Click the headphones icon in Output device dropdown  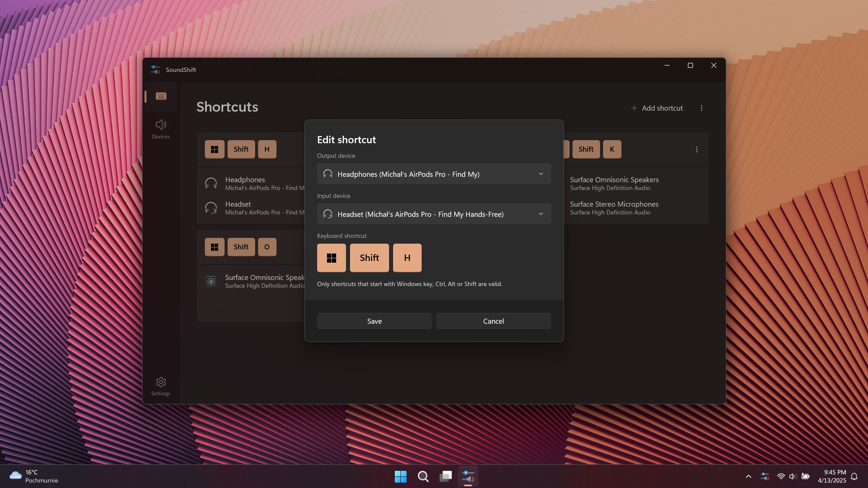(328, 174)
